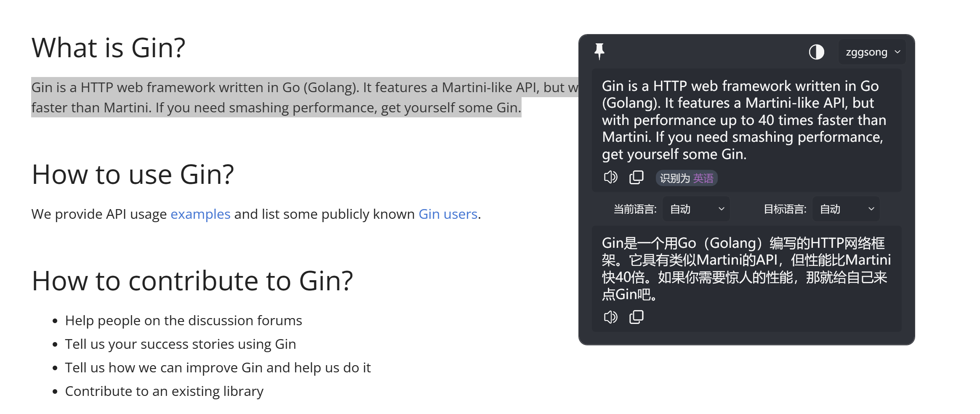
Task: Click the highlighted Gin description paragraph
Action: 305,97
